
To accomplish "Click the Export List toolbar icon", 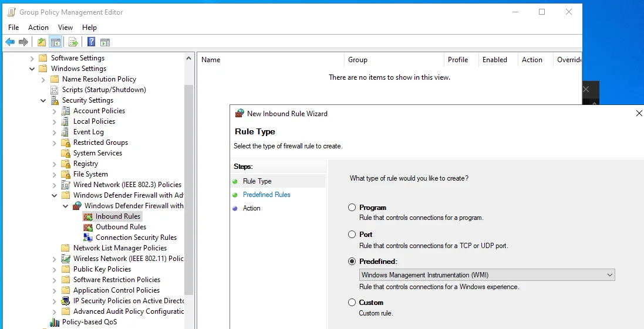I will [x=73, y=42].
